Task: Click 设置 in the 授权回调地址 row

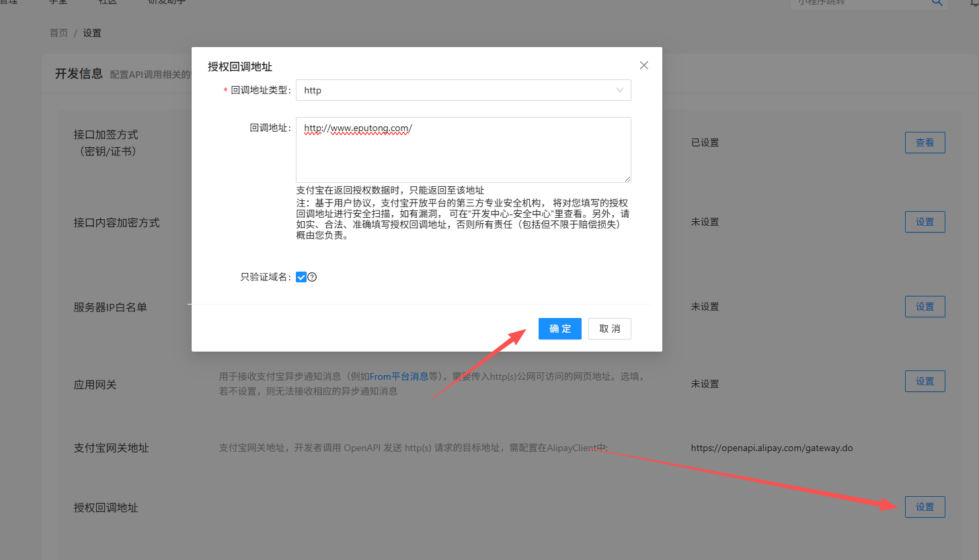Action: click(925, 507)
